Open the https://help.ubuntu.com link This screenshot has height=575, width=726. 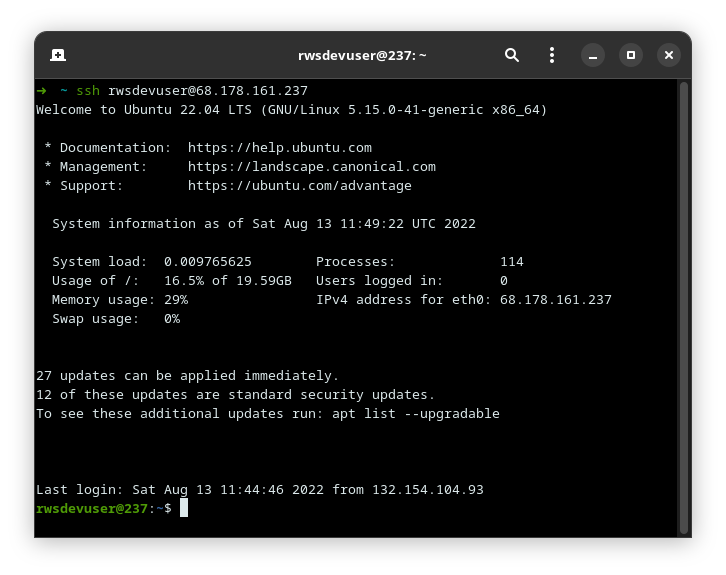[x=280, y=148]
